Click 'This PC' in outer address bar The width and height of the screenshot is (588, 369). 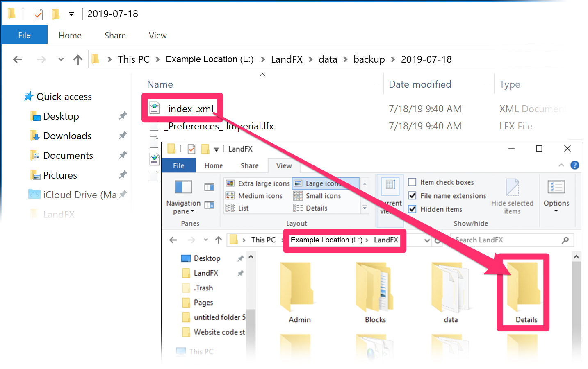[133, 59]
